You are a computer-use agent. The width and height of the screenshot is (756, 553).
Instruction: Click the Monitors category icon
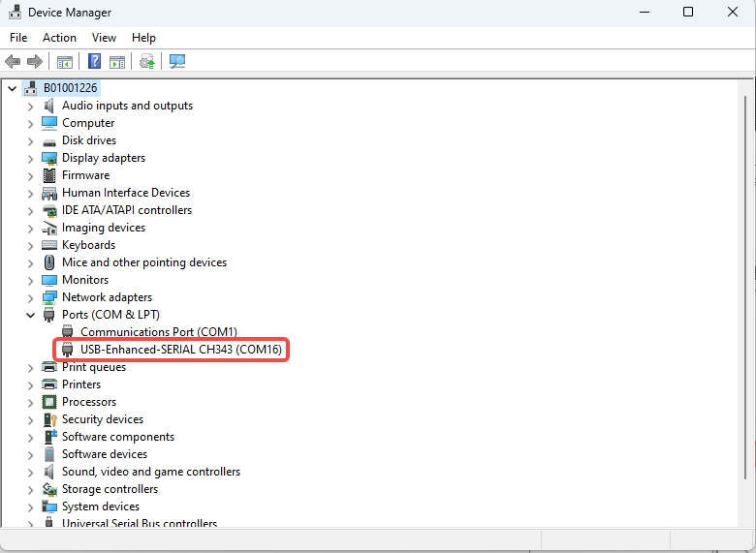(x=49, y=280)
